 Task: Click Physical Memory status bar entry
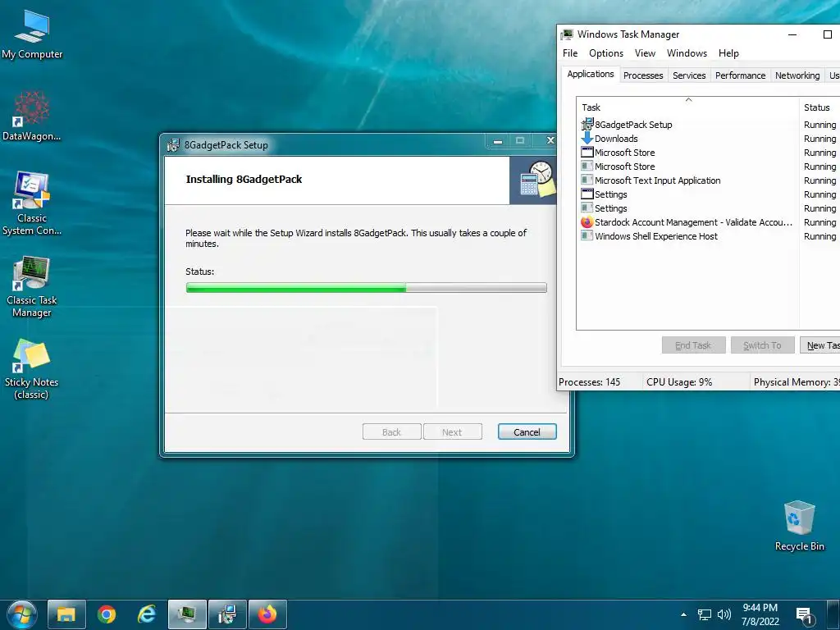click(796, 382)
